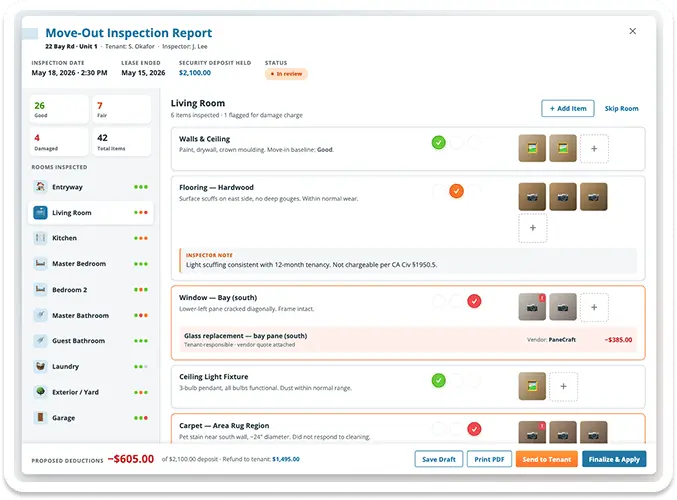Switch to the Kitchen room
Viewport: 677px width, 500px height.
coord(91,238)
